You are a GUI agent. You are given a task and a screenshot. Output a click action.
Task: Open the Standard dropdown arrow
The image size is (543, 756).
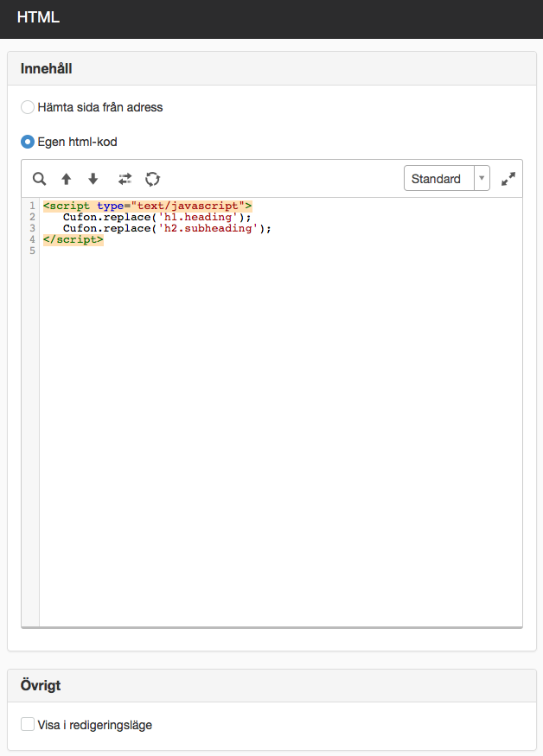coord(482,178)
